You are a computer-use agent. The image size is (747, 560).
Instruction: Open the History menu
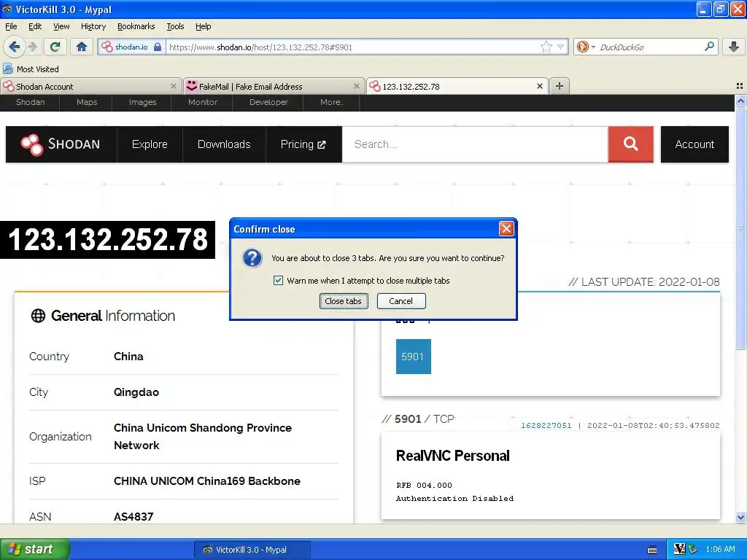click(93, 26)
